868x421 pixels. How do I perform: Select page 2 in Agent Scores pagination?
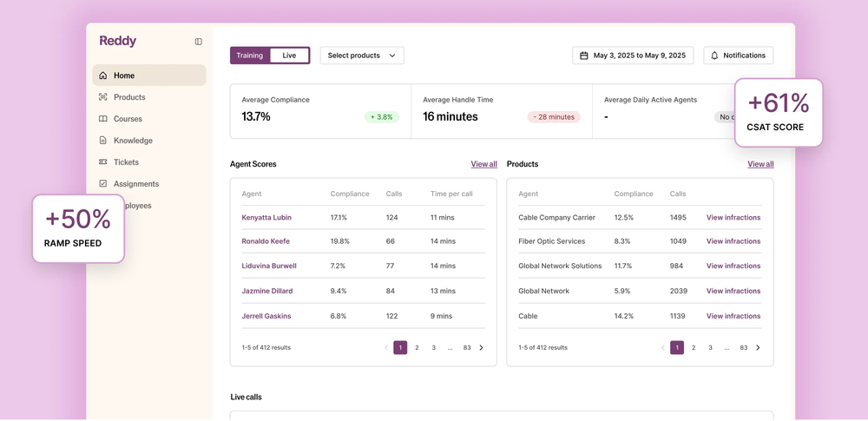[x=417, y=348]
